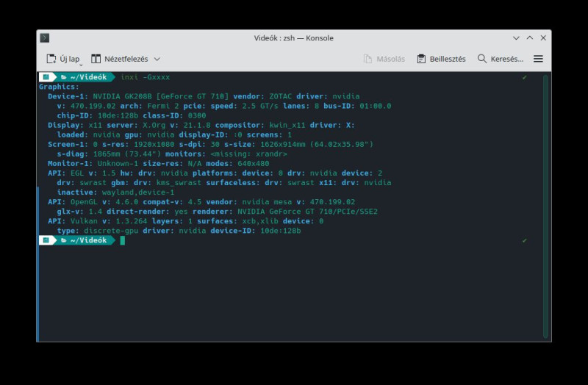Click the 'kwin_x11' compositor value
The image size is (588, 385).
point(287,125)
